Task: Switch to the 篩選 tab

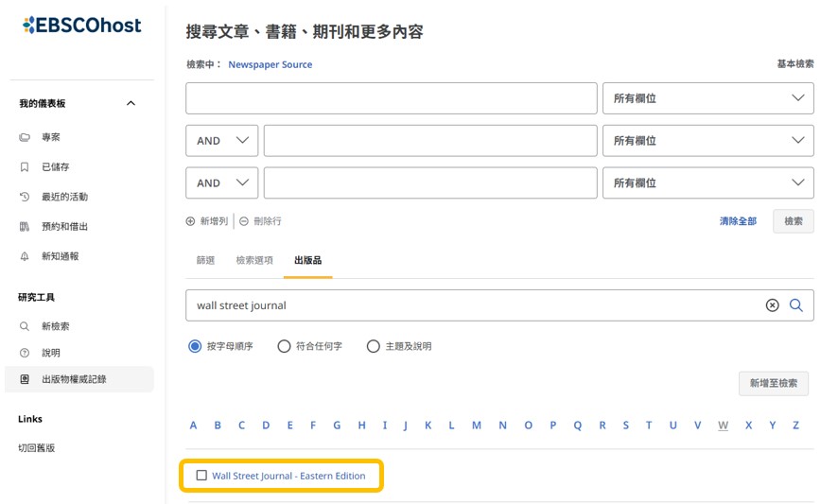Action: tap(205, 260)
